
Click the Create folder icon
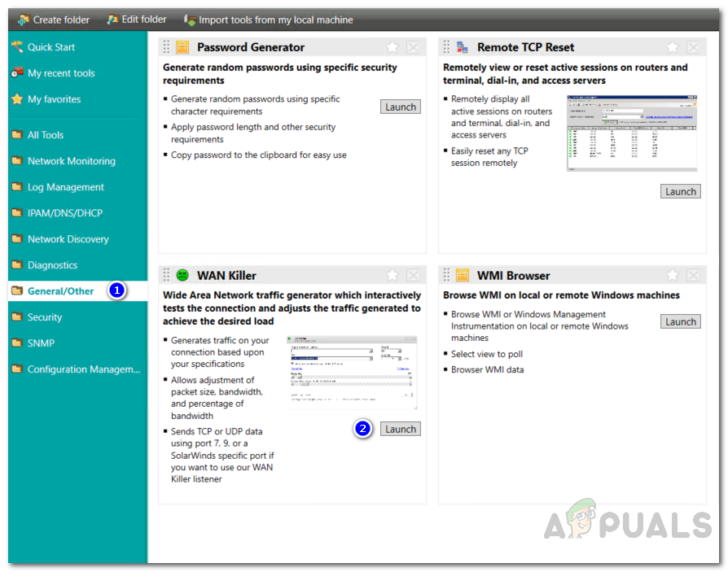click(x=24, y=20)
